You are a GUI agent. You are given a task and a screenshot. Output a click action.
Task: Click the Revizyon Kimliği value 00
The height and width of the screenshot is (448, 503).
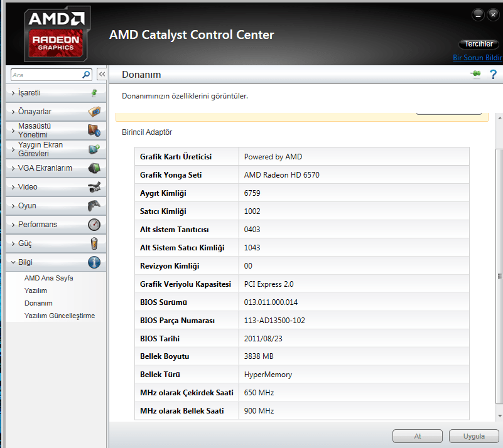point(248,266)
